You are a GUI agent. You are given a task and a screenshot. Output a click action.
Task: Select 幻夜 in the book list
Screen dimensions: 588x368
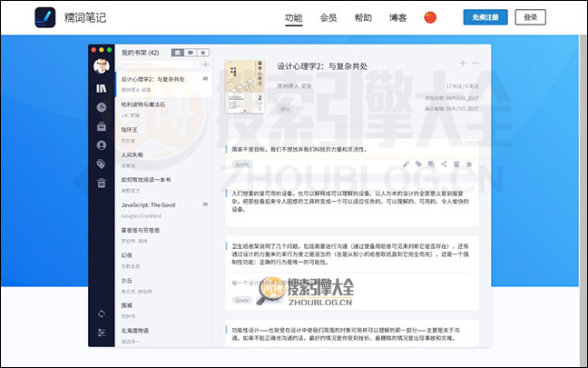click(x=164, y=260)
